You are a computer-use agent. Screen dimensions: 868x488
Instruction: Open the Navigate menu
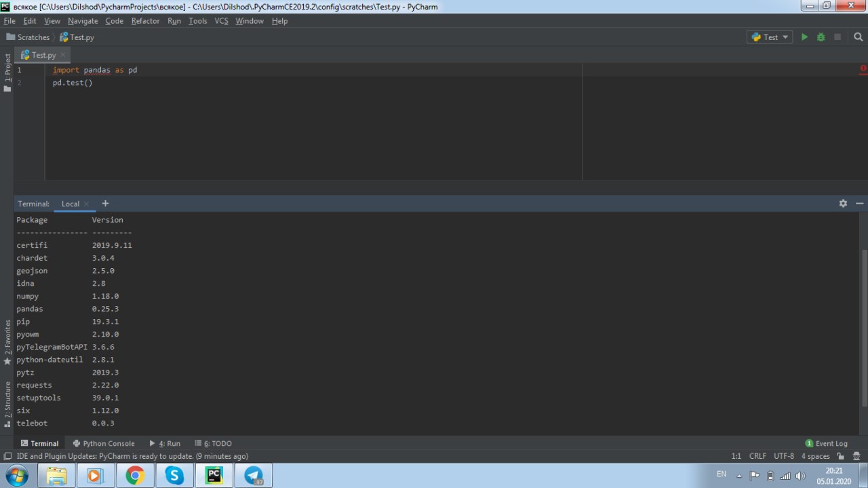83,21
